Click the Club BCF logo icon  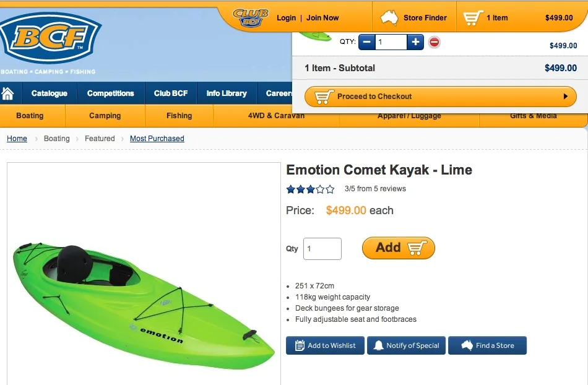[x=251, y=17]
